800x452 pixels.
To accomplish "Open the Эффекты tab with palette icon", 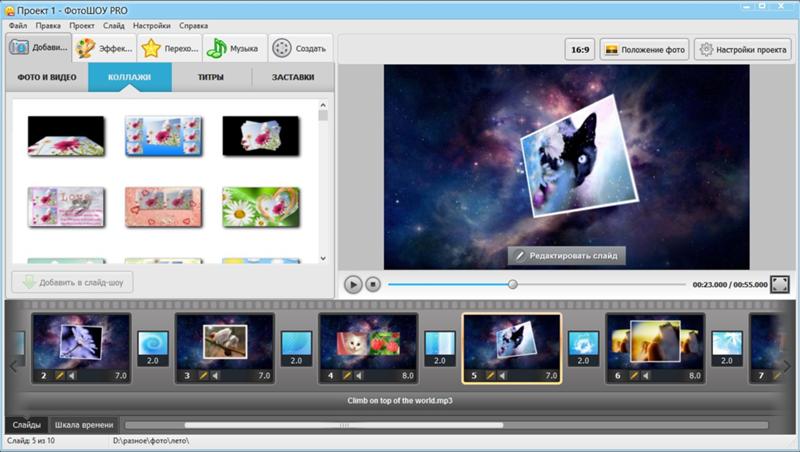I will (x=105, y=48).
